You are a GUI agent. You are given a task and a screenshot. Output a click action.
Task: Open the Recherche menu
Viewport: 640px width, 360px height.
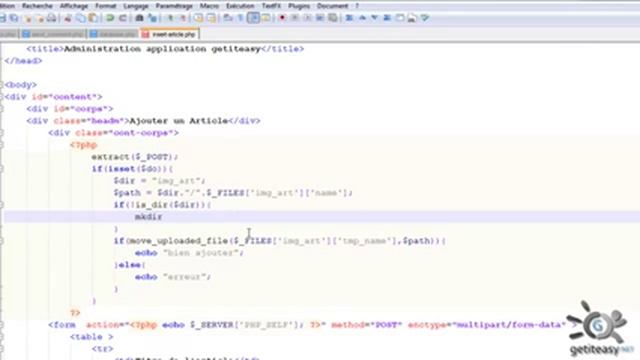tap(37, 6)
